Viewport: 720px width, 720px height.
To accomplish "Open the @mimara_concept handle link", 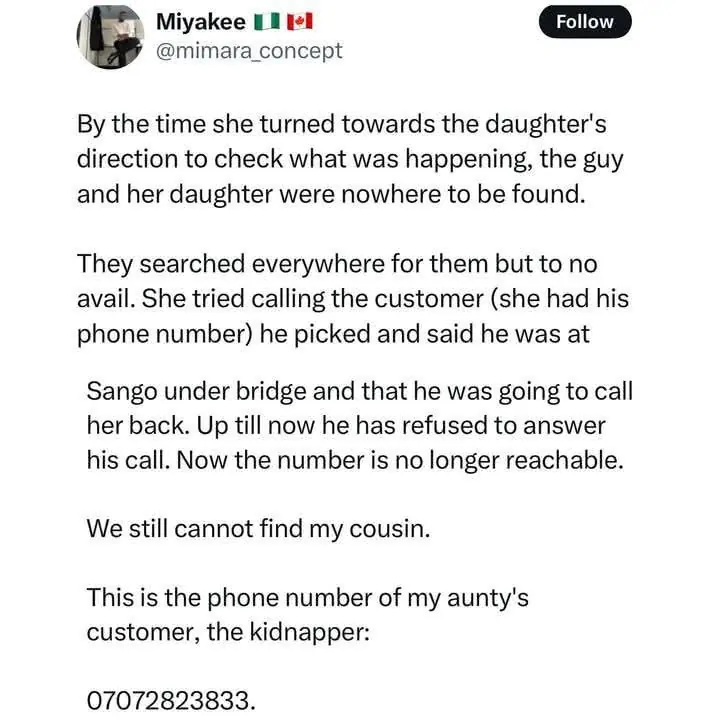I will tap(250, 49).
